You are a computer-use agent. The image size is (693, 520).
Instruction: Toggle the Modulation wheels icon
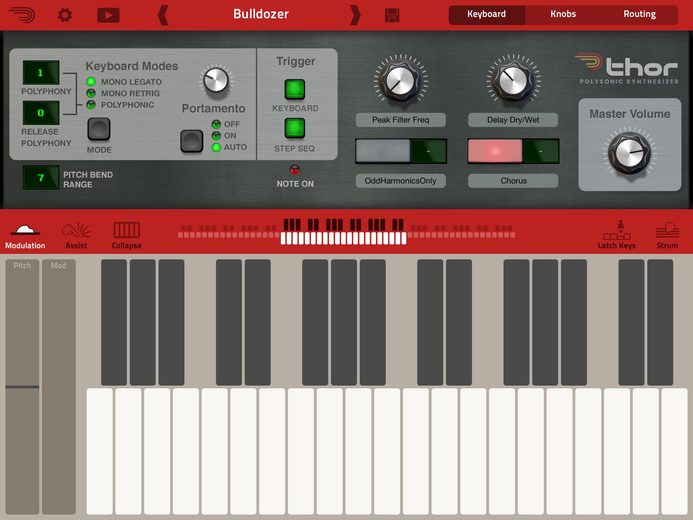coord(25,235)
